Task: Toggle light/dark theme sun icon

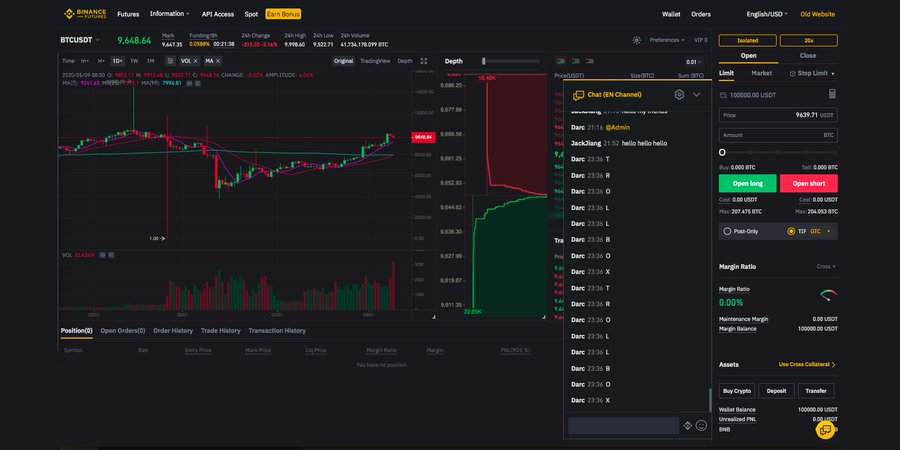Action: tap(637, 40)
